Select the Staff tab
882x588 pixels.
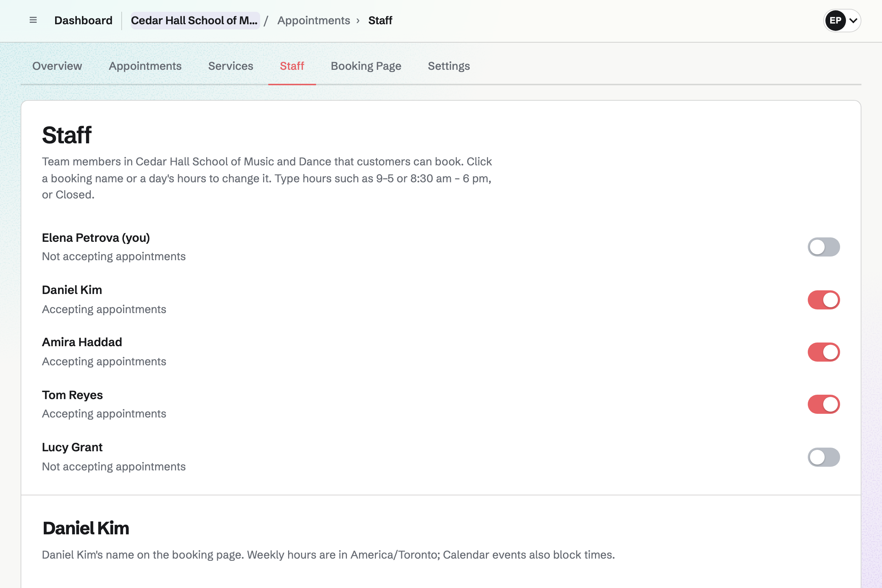point(292,66)
